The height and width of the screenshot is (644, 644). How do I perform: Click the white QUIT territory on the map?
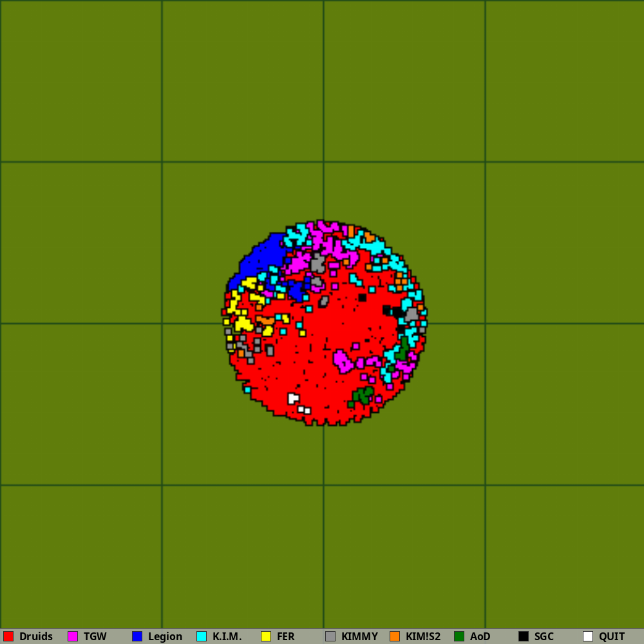[x=293, y=398]
